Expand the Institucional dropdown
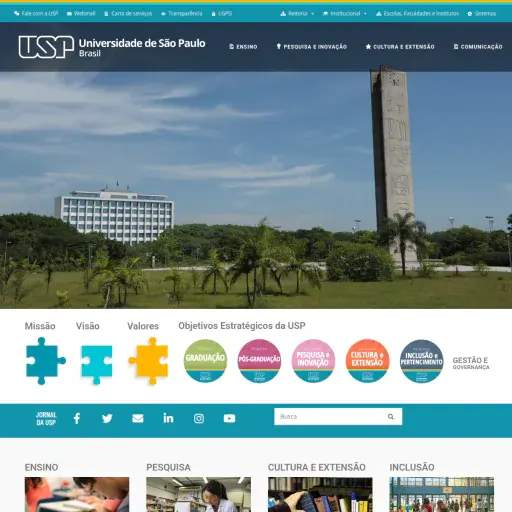512x512 pixels. pyautogui.click(x=345, y=13)
